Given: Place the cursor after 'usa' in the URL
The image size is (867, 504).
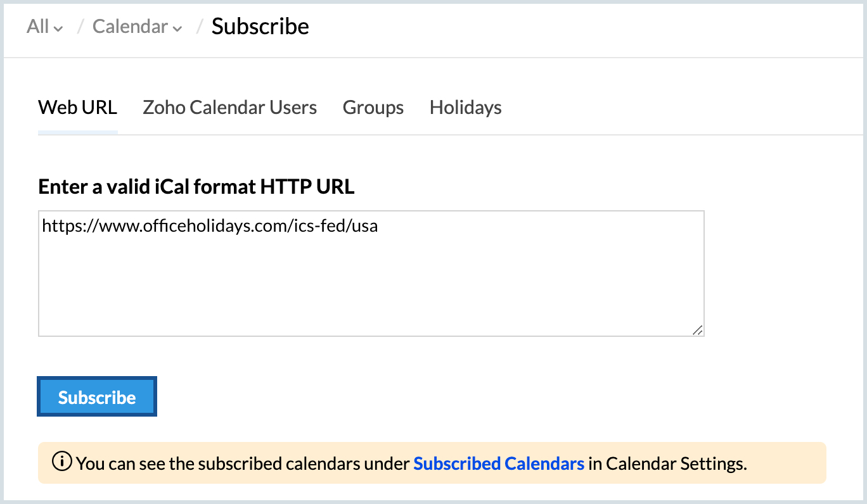Looking at the screenshot, I should [x=379, y=226].
